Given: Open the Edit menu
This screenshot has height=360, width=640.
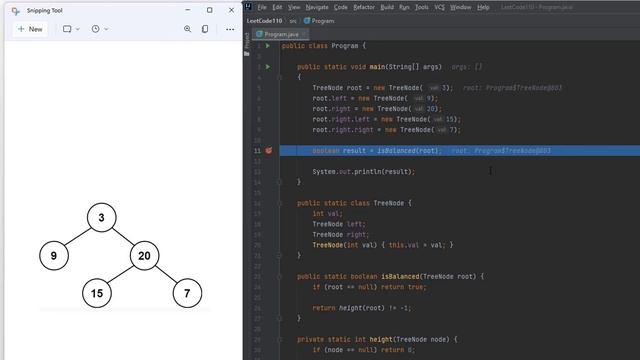Looking at the screenshot, I should click(277, 7).
